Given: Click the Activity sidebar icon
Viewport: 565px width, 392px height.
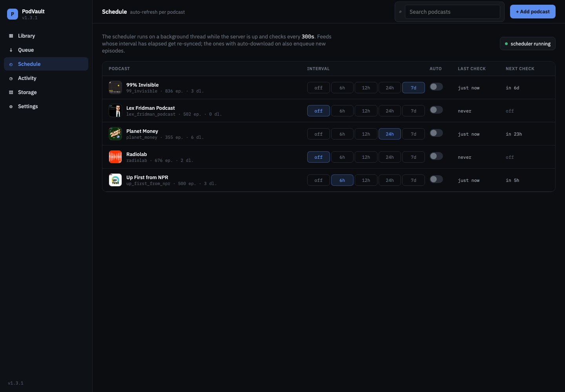Looking at the screenshot, I should point(11,78).
